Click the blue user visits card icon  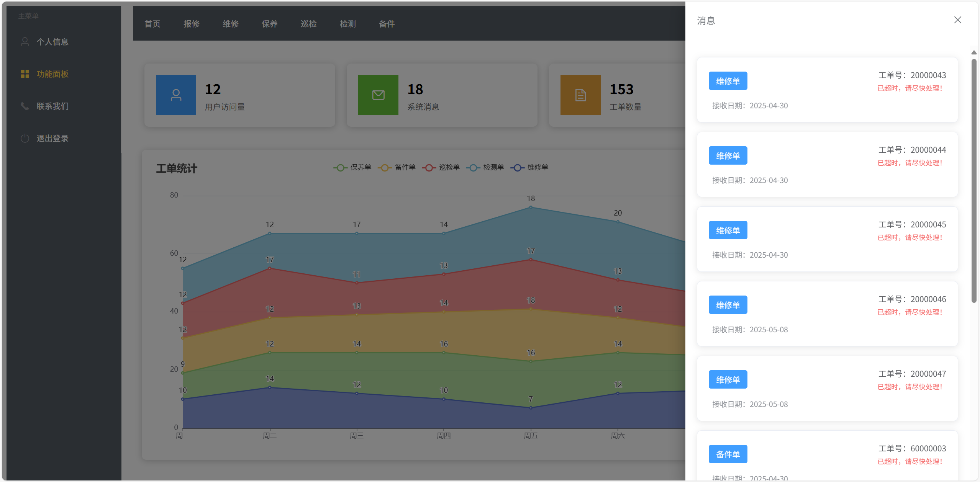[176, 95]
